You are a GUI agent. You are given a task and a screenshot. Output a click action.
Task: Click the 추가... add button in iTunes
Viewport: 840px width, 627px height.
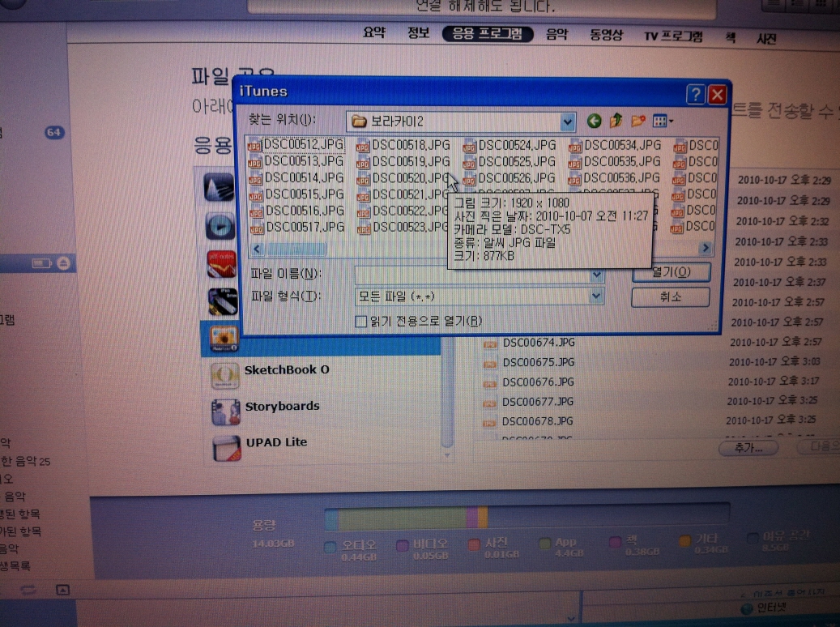click(x=748, y=447)
